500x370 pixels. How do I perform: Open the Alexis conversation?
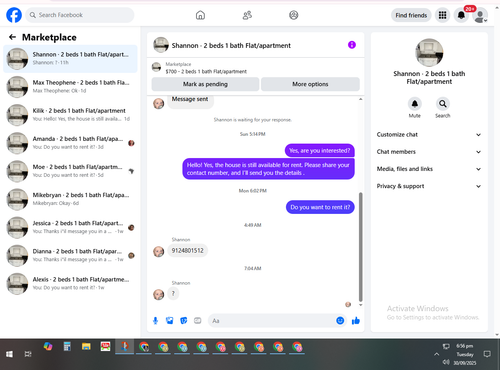coord(70,284)
